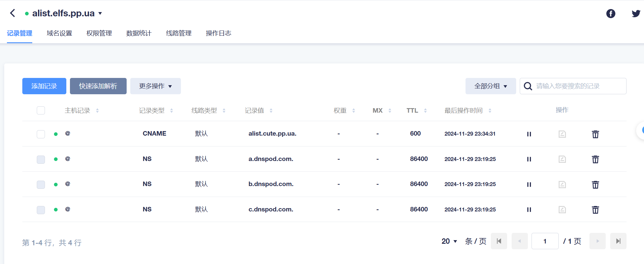This screenshot has height=264, width=644.
Task: Check the c.dnspod.com. row checkbox
Action: [41, 210]
